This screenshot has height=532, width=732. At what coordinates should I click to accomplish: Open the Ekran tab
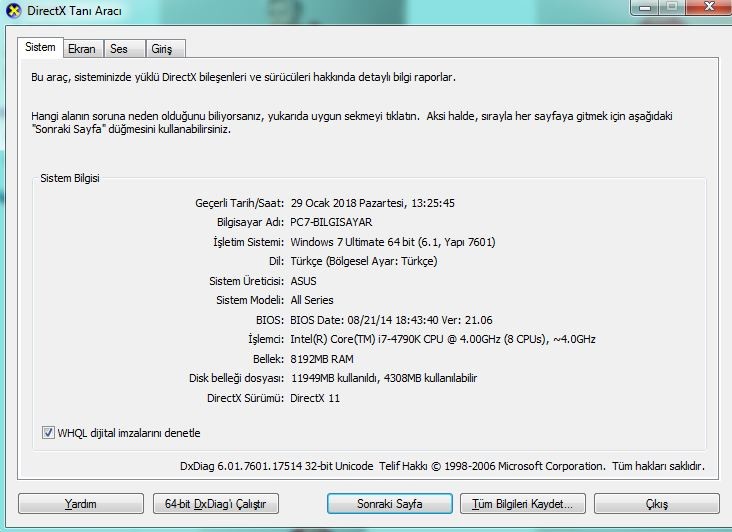(82, 49)
